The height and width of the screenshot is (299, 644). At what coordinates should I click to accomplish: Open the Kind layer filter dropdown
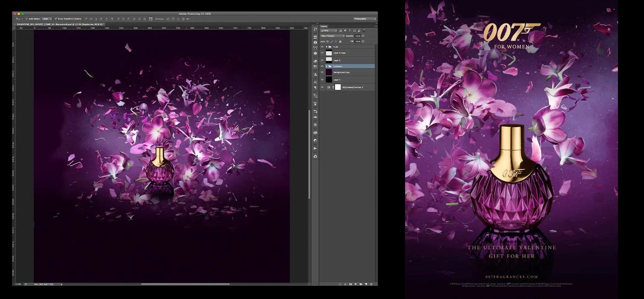coord(329,30)
